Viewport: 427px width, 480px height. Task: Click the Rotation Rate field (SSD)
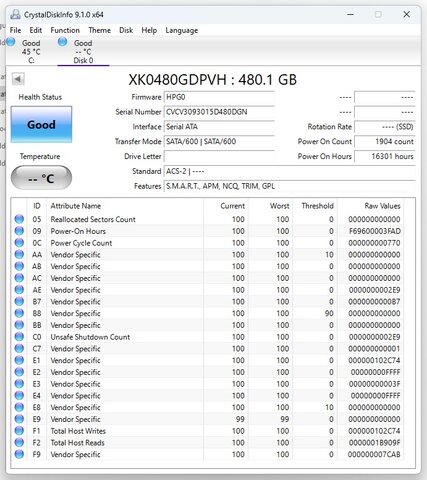tap(385, 127)
